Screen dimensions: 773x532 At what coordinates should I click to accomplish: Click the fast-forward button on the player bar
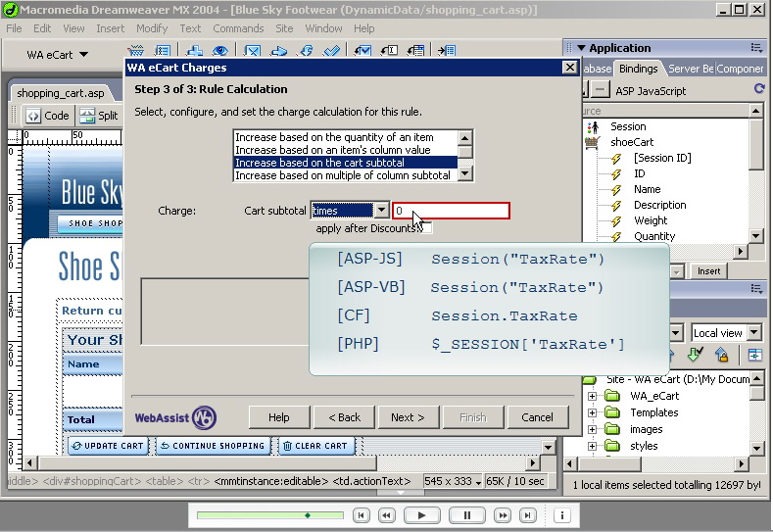pos(503,515)
